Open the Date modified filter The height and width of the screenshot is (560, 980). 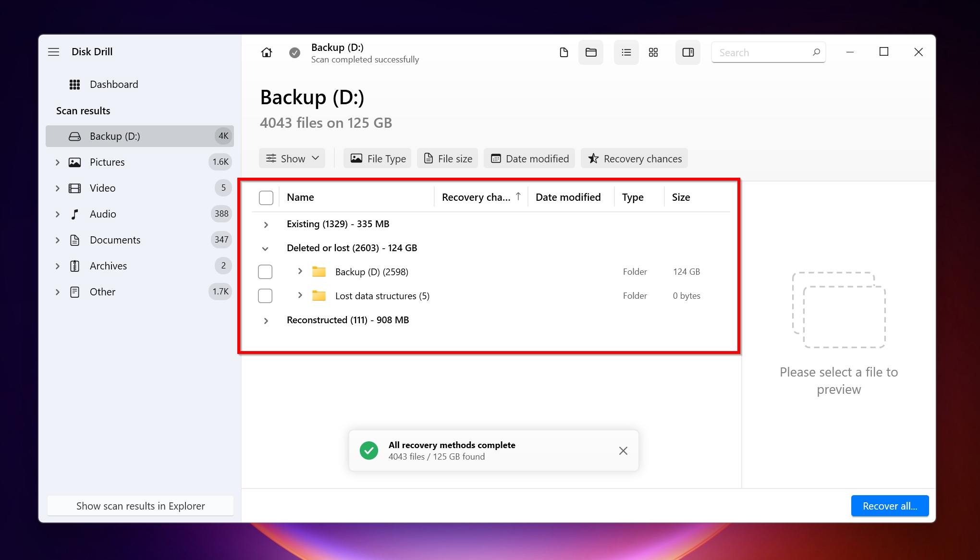529,158
